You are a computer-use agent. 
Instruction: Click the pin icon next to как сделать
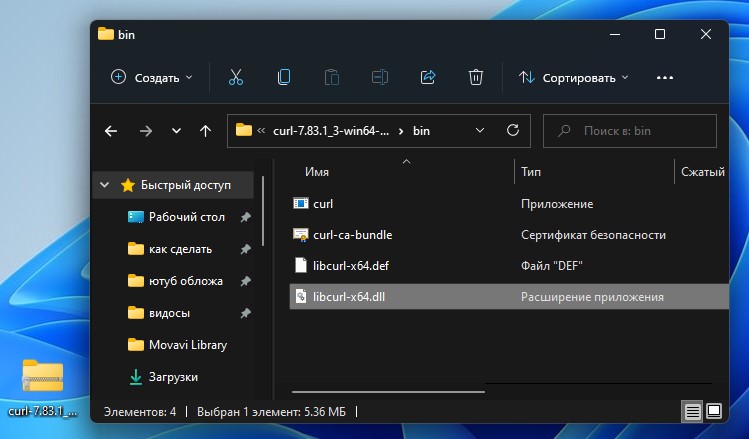tap(246, 249)
